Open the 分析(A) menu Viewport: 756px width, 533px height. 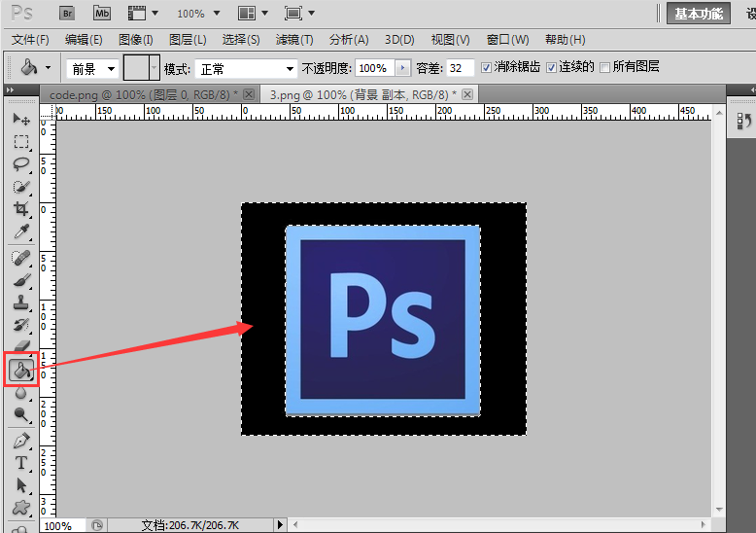point(349,40)
